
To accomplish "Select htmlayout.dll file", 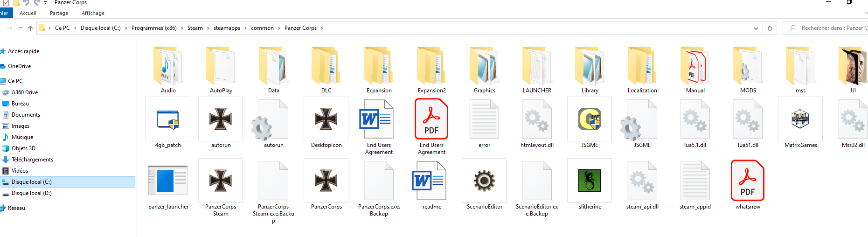I will pos(537,123).
